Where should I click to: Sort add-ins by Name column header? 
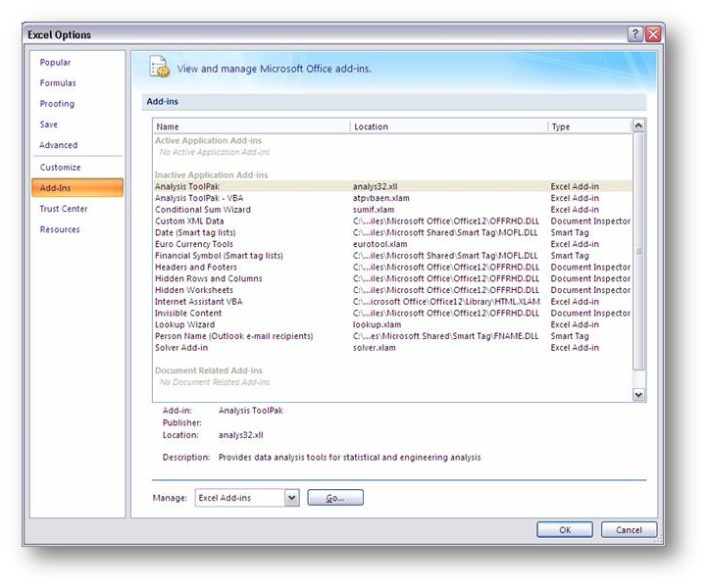pyautogui.click(x=251, y=126)
